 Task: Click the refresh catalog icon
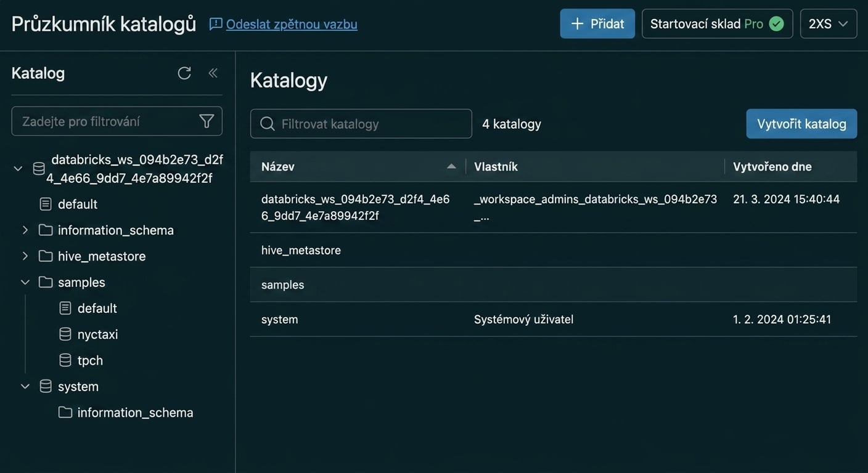[x=184, y=73]
